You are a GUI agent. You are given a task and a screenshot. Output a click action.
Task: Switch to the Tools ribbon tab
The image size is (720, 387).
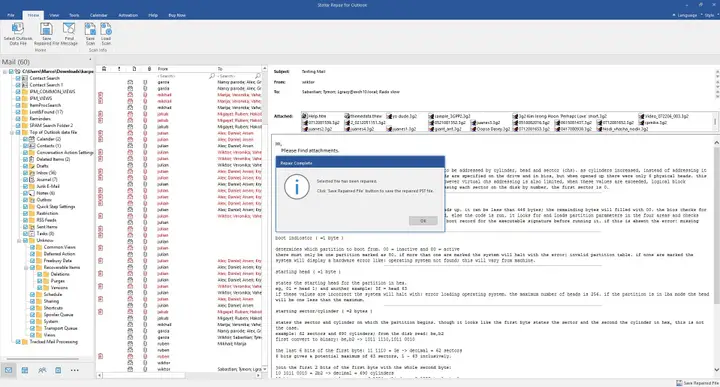point(74,15)
